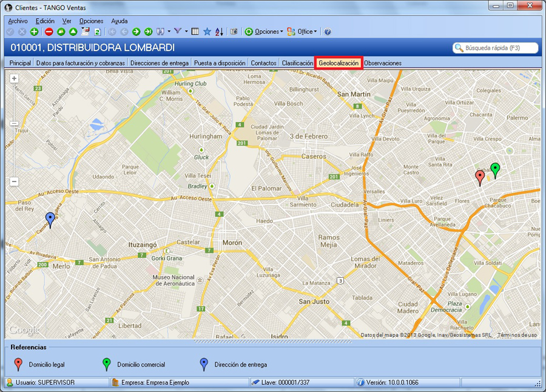This screenshot has height=392, width=546.
Task: Click the key icon beside Llave
Action: (x=255, y=382)
